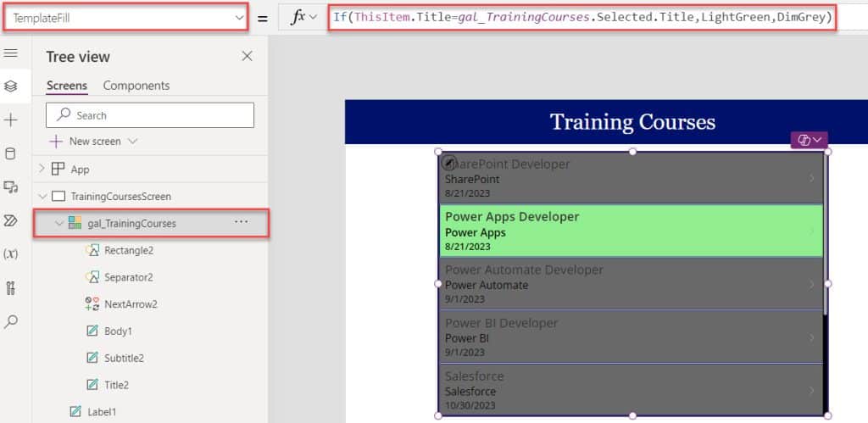This screenshot has height=423, width=868.
Task: Click into the formula bar
Action: [x=582, y=18]
